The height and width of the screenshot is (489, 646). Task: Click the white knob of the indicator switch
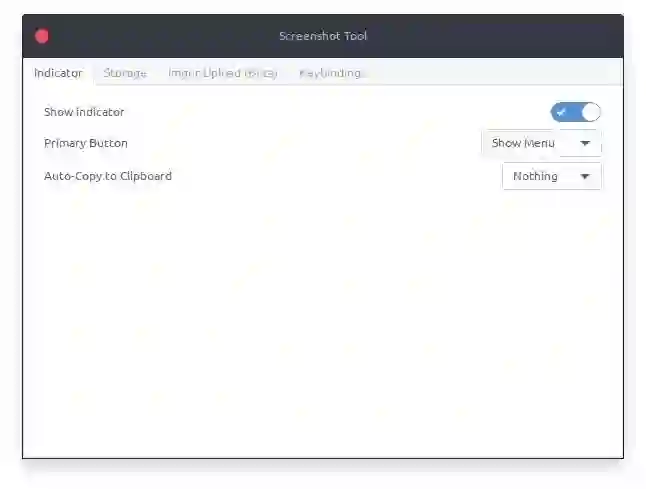tap(591, 112)
